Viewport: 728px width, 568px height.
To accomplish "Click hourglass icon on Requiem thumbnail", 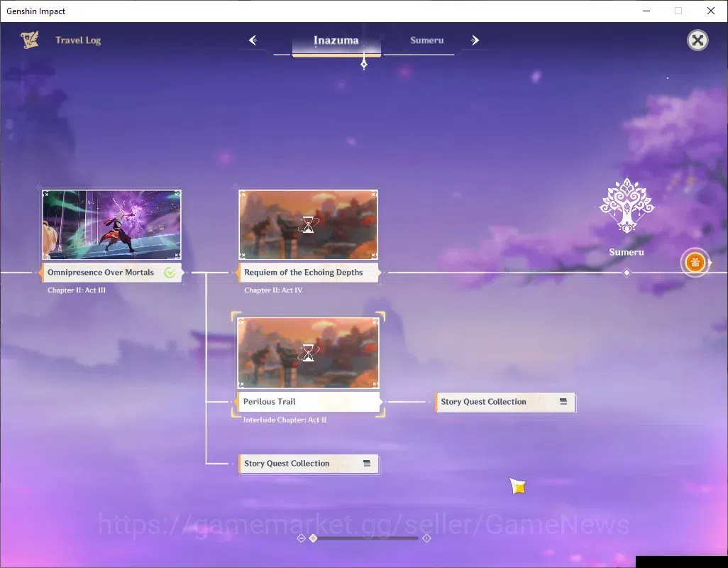I will coord(308,225).
